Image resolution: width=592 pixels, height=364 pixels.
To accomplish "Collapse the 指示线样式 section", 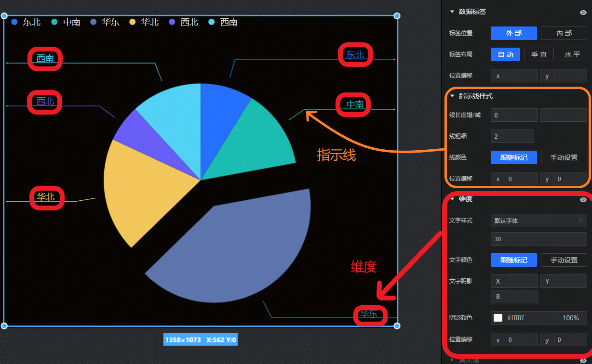I will point(452,96).
